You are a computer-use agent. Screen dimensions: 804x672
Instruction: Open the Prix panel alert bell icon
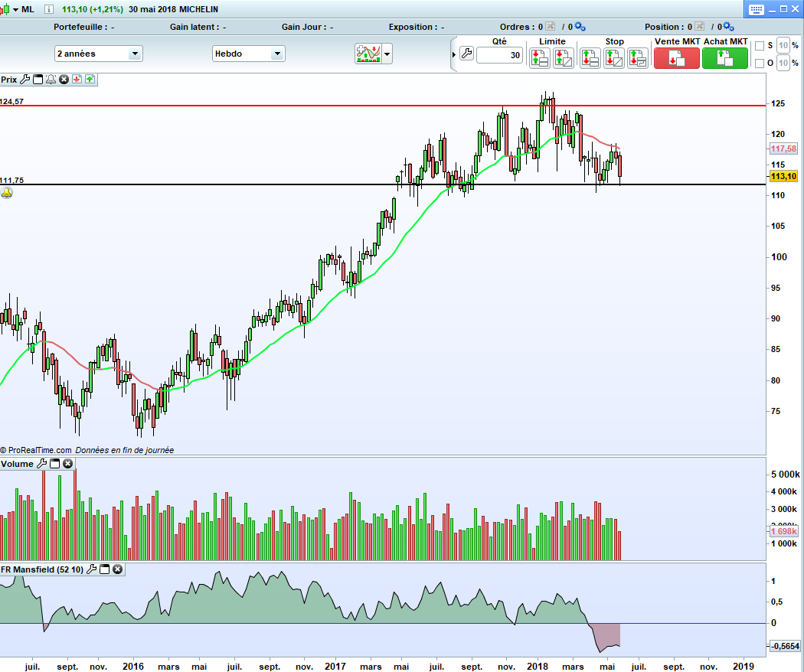(x=51, y=80)
